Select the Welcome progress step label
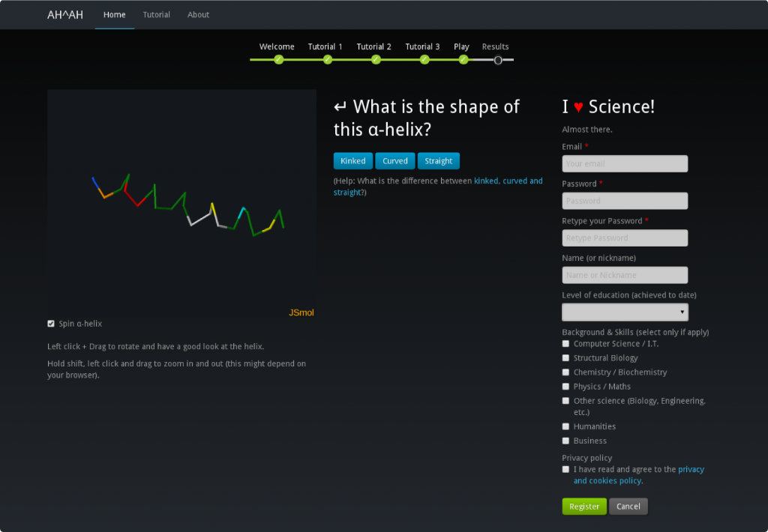768x532 pixels. [x=277, y=46]
